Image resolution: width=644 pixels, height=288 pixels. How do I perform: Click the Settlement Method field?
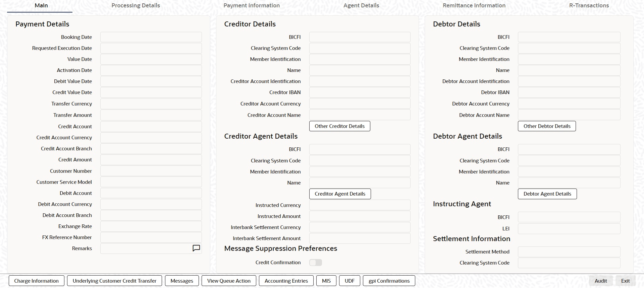coord(569,252)
